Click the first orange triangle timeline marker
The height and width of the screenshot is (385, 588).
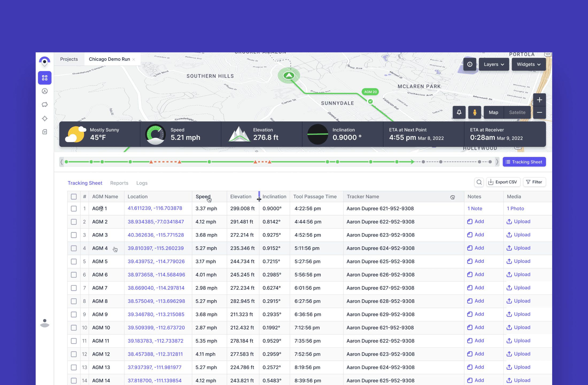[151, 162]
